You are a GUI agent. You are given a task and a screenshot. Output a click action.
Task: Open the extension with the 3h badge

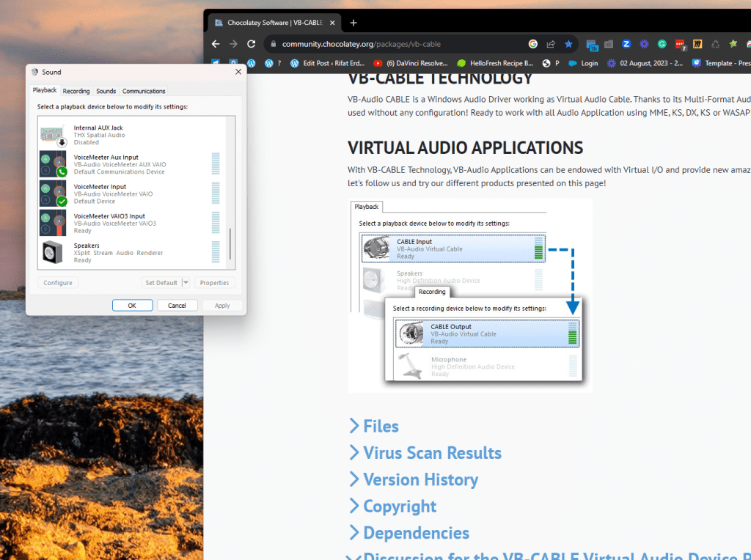pyautogui.click(x=592, y=45)
